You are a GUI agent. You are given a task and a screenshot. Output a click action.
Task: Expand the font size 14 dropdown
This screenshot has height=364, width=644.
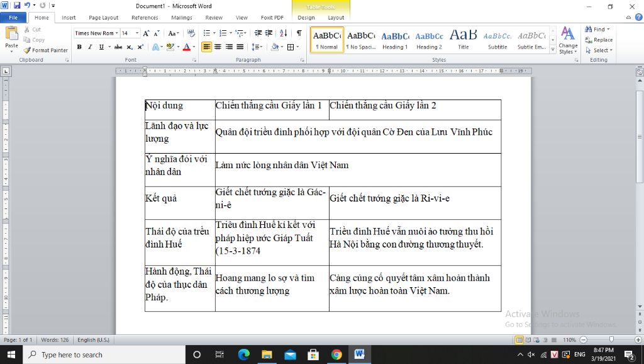pos(137,33)
